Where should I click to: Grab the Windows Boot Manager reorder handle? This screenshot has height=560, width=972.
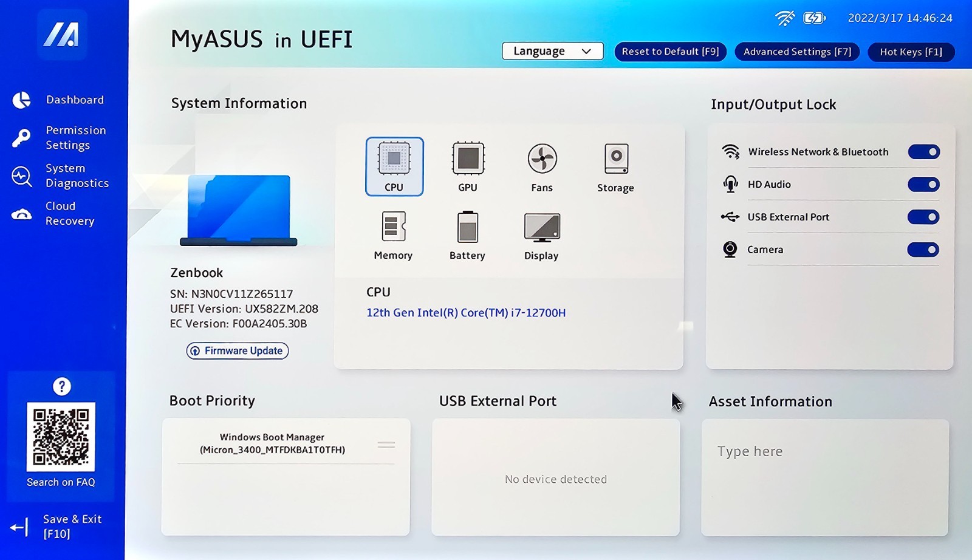coord(386,445)
